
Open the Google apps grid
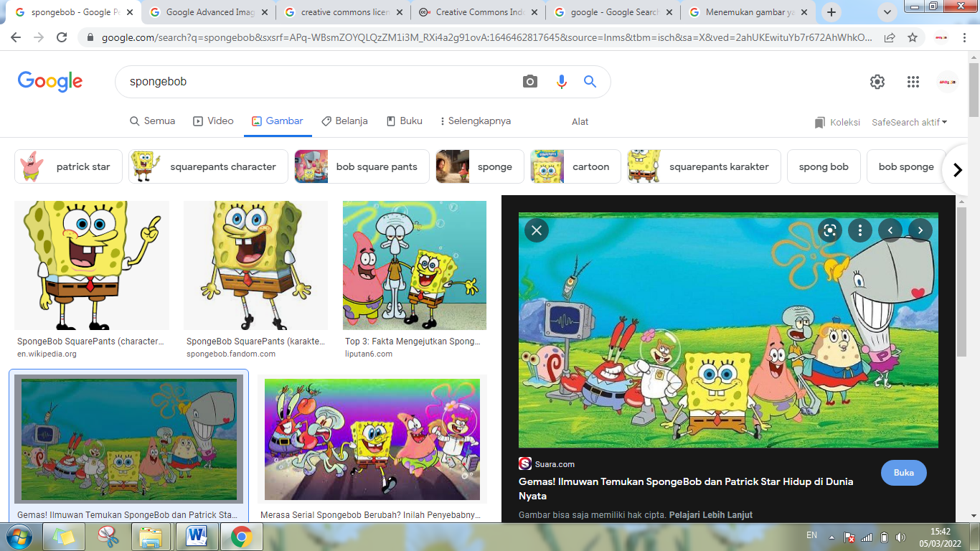tap(913, 82)
